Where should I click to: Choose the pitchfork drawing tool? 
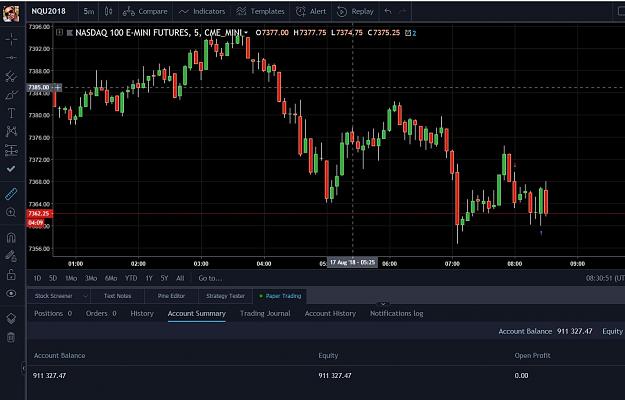(x=11, y=76)
